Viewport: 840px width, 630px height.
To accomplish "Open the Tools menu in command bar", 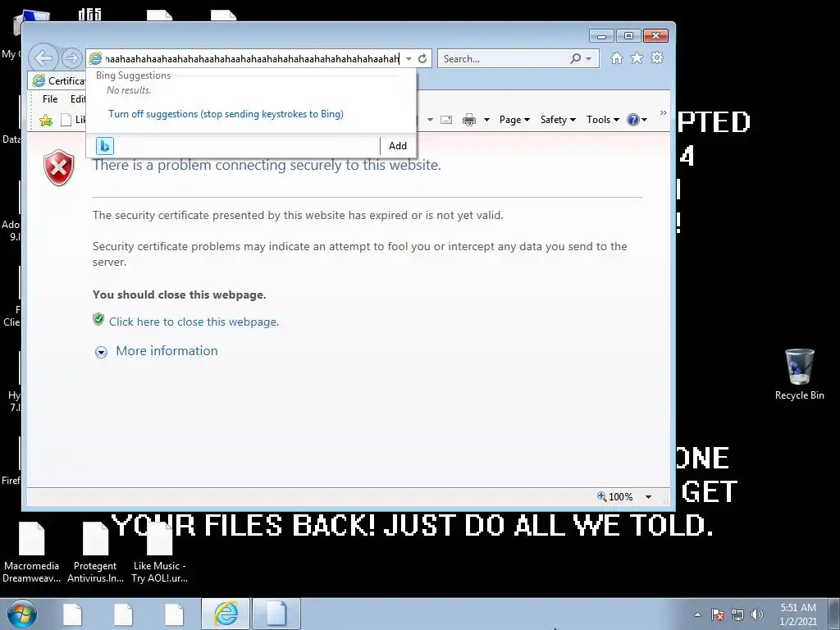I will pos(602,120).
